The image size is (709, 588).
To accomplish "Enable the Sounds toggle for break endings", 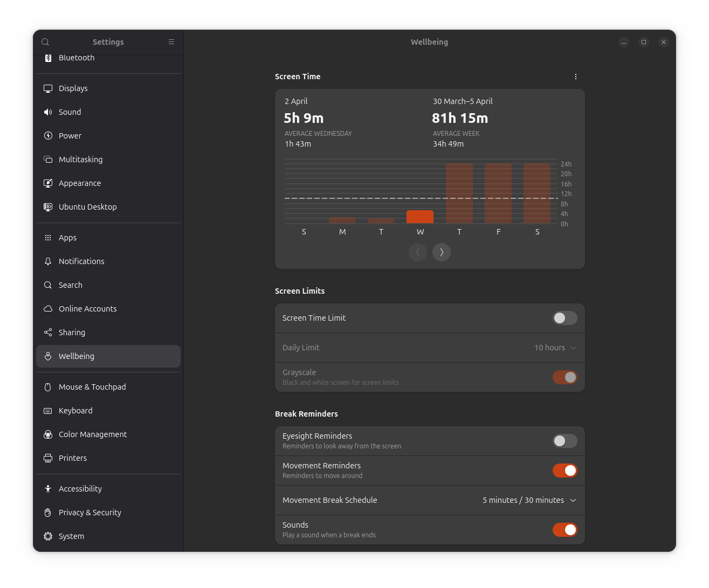I will [x=565, y=530].
